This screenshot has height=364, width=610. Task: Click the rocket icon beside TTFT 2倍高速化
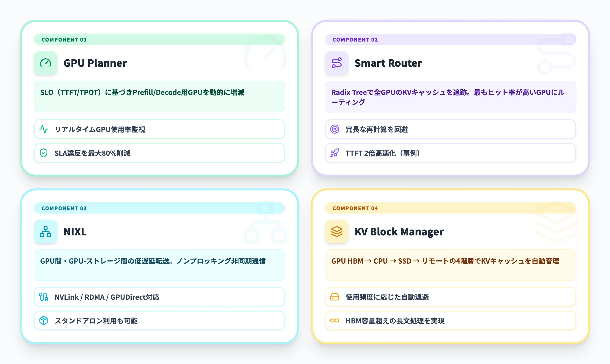(x=335, y=153)
